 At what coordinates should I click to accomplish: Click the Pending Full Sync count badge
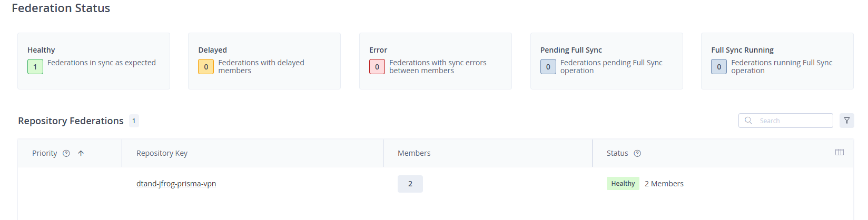548,67
